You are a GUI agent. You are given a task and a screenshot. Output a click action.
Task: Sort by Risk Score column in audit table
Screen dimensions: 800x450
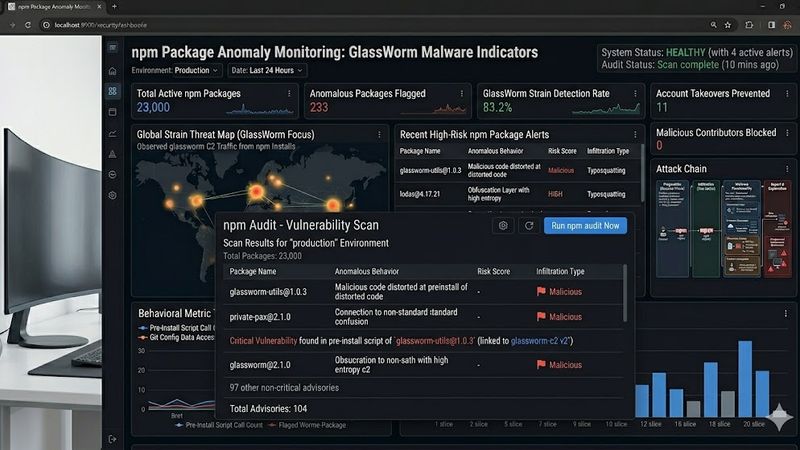[493, 271]
